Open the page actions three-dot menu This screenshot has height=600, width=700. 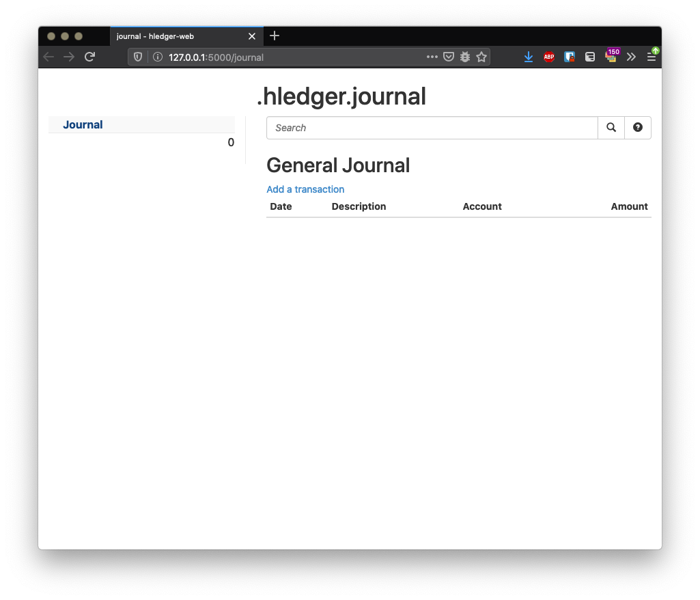tap(432, 57)
